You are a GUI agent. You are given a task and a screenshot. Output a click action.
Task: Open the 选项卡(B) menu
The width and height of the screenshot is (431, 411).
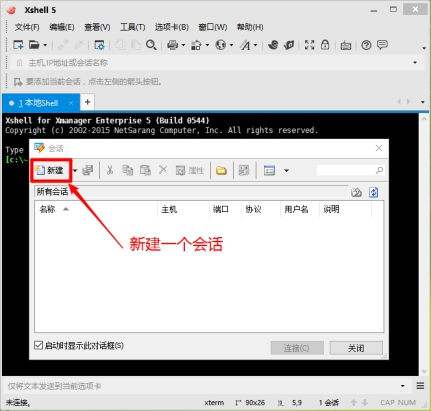click(x=172, y=27)
